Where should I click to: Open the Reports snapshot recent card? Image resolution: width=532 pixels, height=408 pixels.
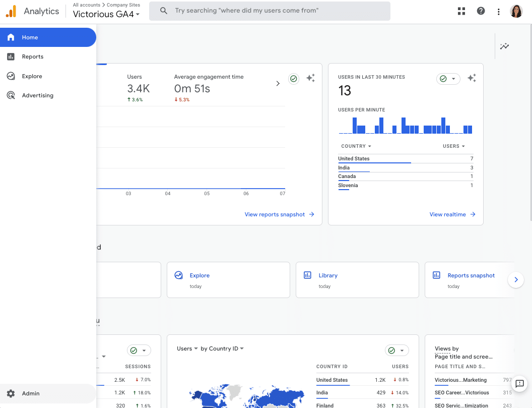pyautogui.click(x=469, y=280)
